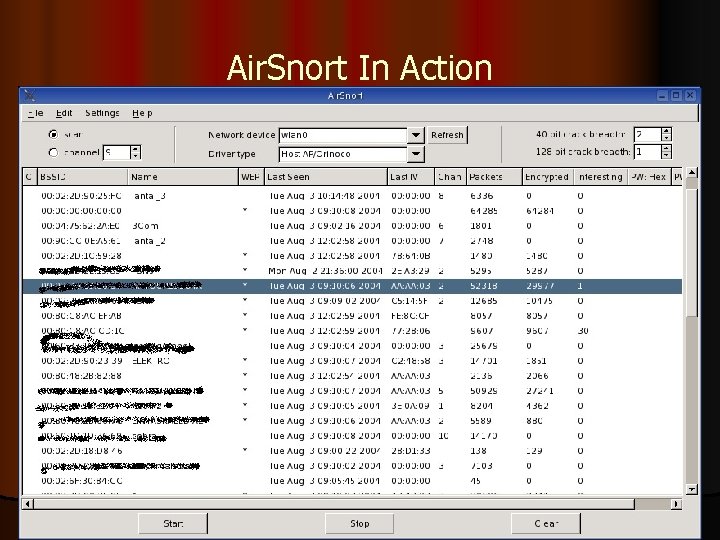Viewport: 720px width, 540px height.
Task: Select row with BSSID 00:02:2D:18:D8:76
Action: click(352, 451)
